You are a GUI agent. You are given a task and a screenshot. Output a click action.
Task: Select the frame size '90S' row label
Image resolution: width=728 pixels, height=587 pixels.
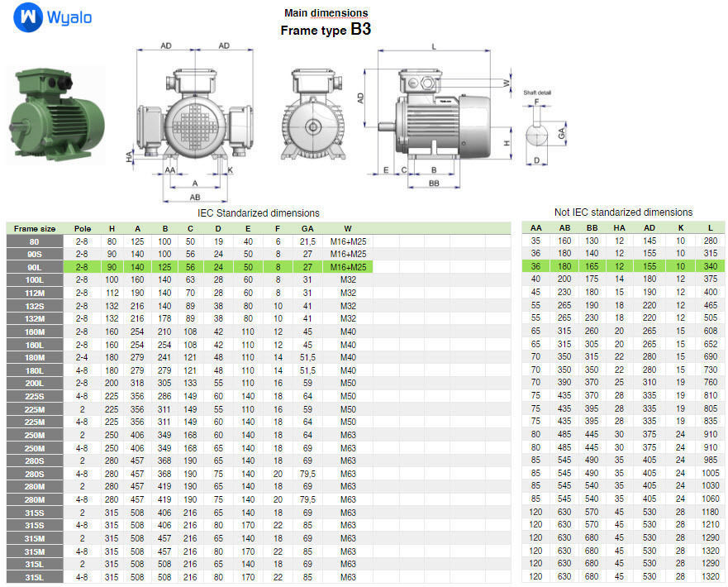point(35,254)
